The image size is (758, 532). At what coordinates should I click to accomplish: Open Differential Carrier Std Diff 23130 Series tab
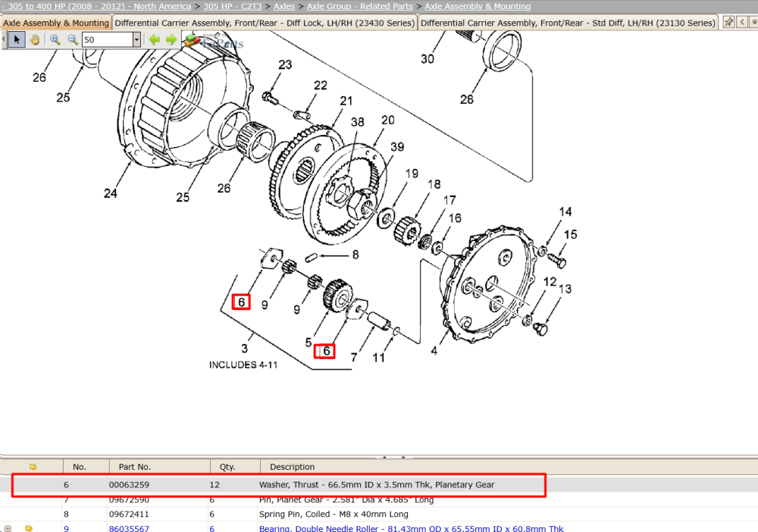568,23
